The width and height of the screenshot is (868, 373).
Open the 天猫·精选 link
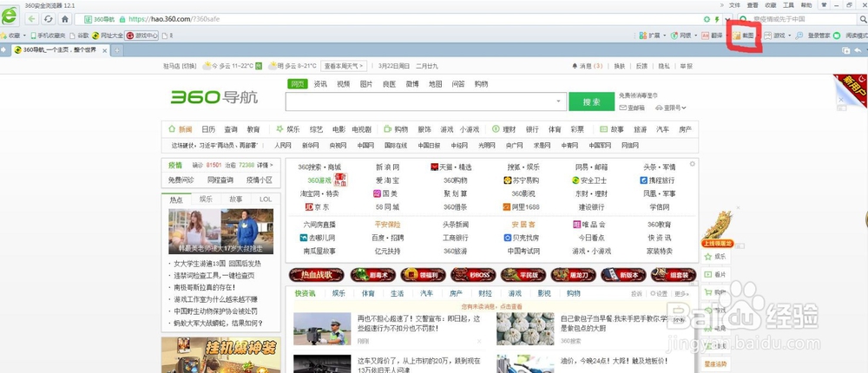point(451,167)
